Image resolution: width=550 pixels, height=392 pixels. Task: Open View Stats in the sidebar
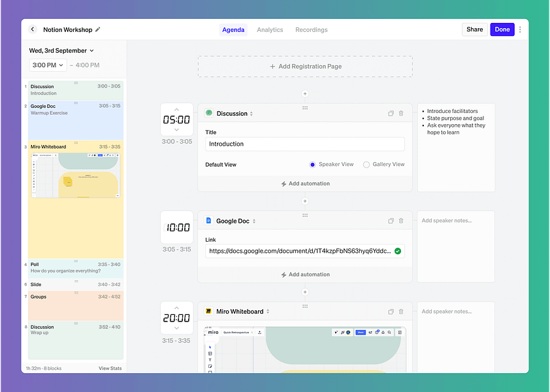pos(110,368)
